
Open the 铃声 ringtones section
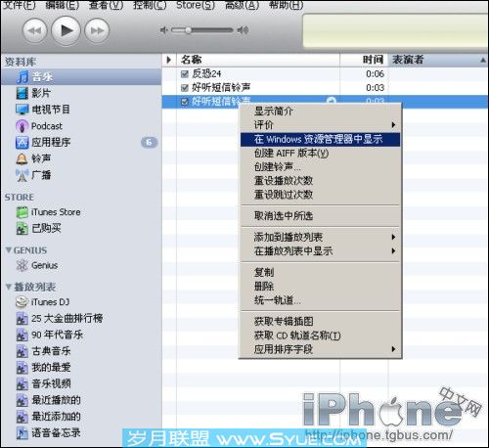pyautogui.click(x=41, y=158)
